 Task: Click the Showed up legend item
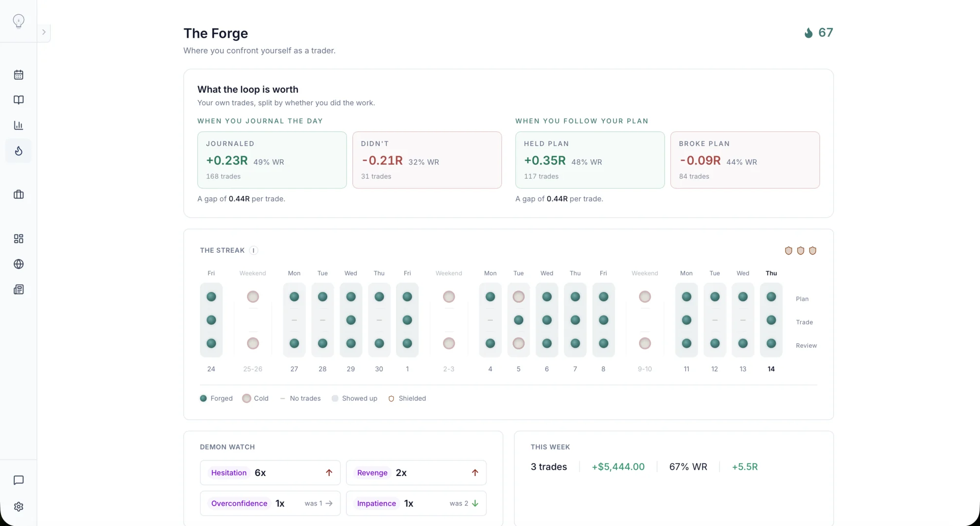click(354, 399)
